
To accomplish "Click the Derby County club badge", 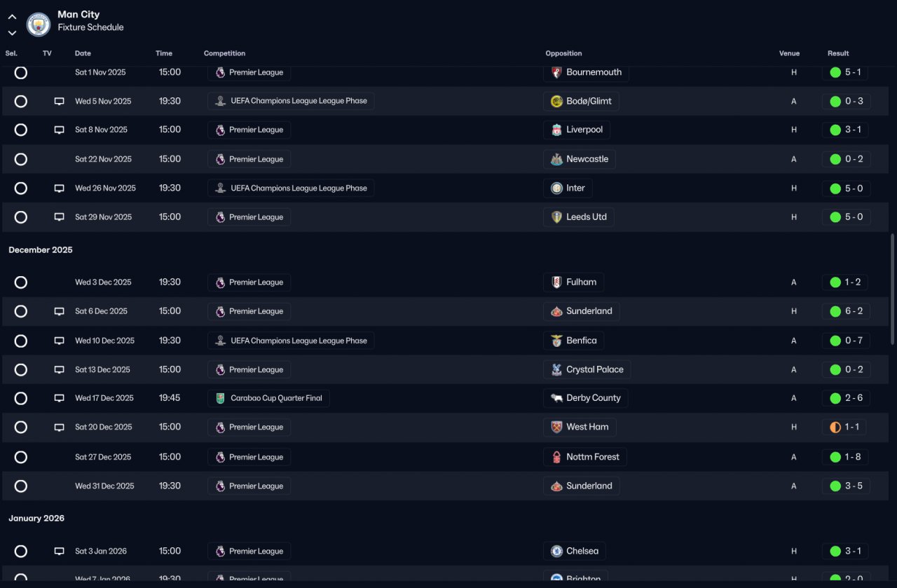I will click(x=556, y=398).
